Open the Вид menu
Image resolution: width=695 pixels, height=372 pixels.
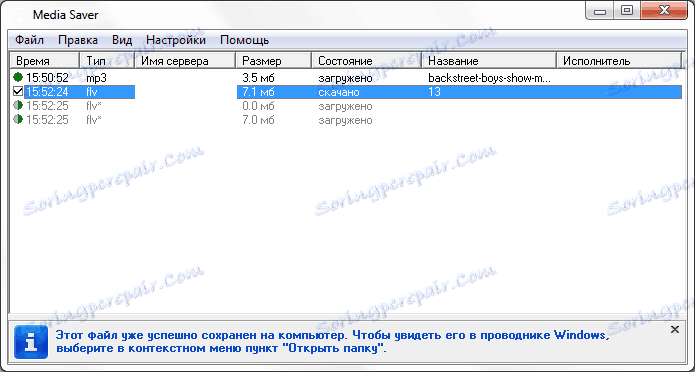(x=122, y=40)
